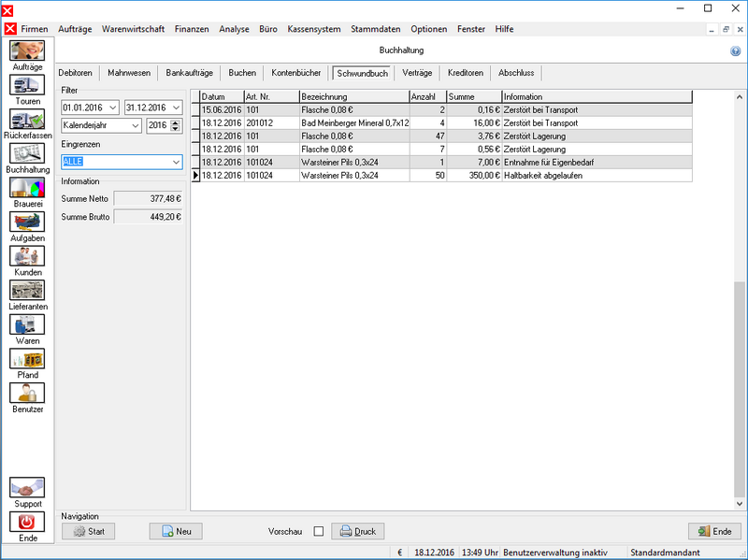Open the Benutzer padlock icon

click(x=27, y=393)
